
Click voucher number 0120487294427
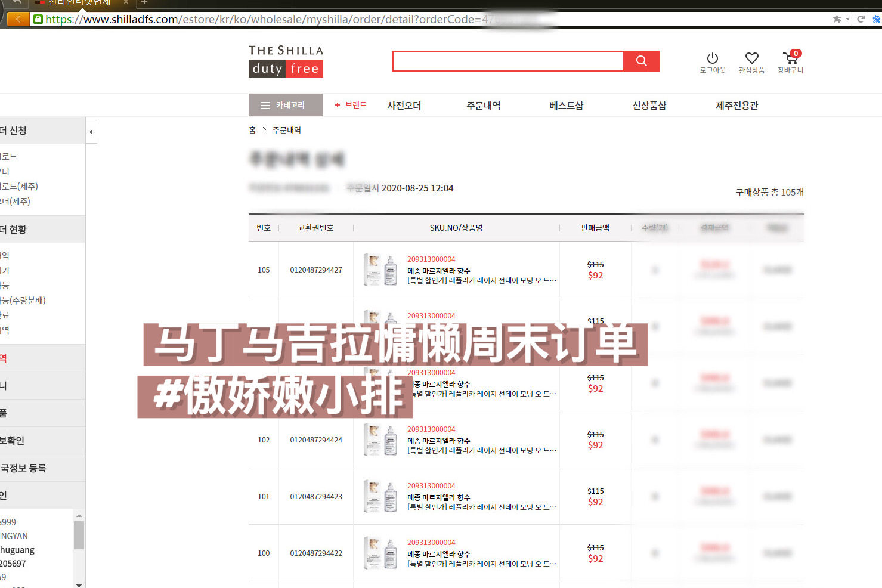pyautogui.click(x=316, y=270)
